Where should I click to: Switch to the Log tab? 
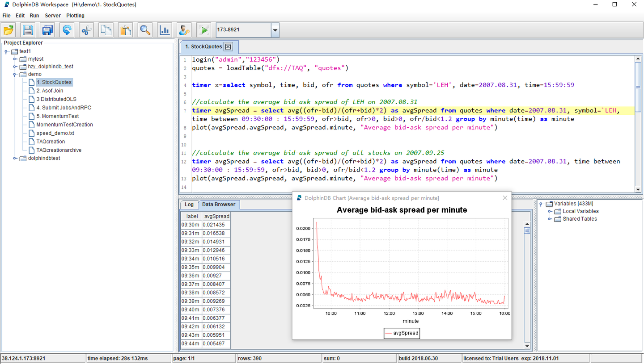[x=189, y=205]
